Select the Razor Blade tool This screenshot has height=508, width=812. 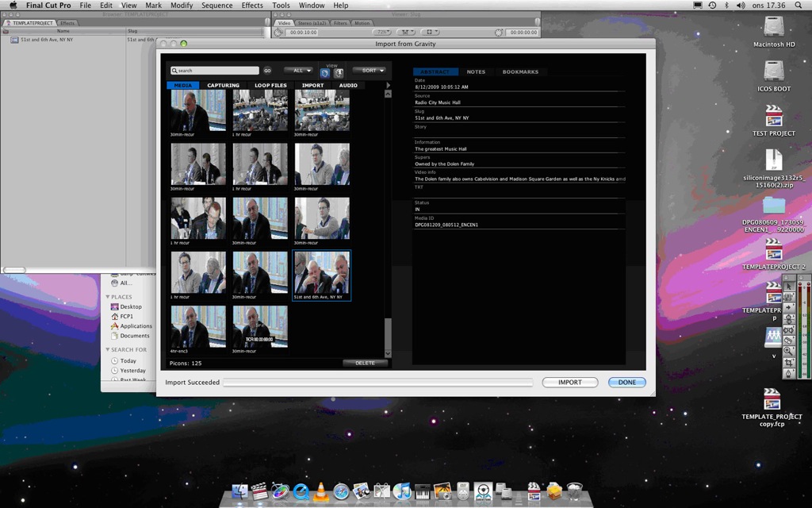point(789,340)
